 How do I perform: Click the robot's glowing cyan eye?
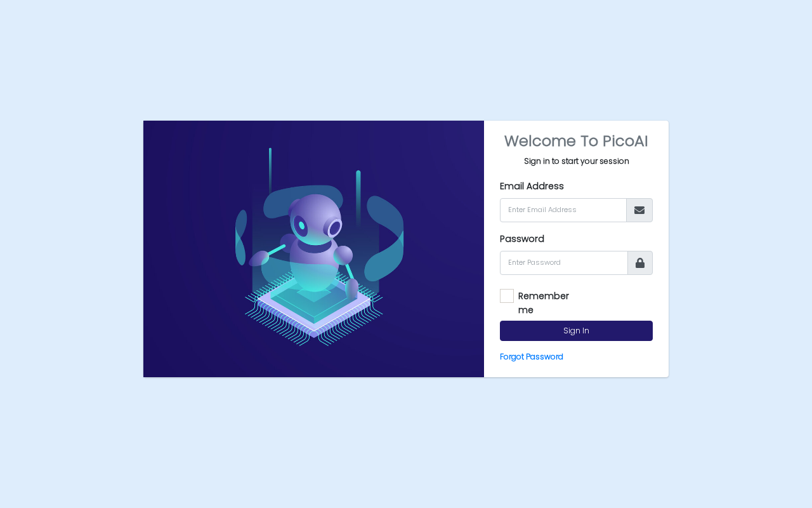302,225
